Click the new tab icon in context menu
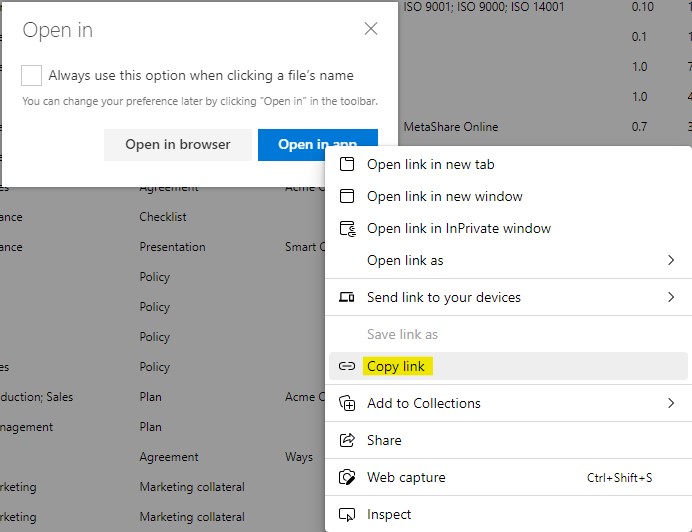The width and height of the screenshot is (692, 532). click(x=348, y=164)
